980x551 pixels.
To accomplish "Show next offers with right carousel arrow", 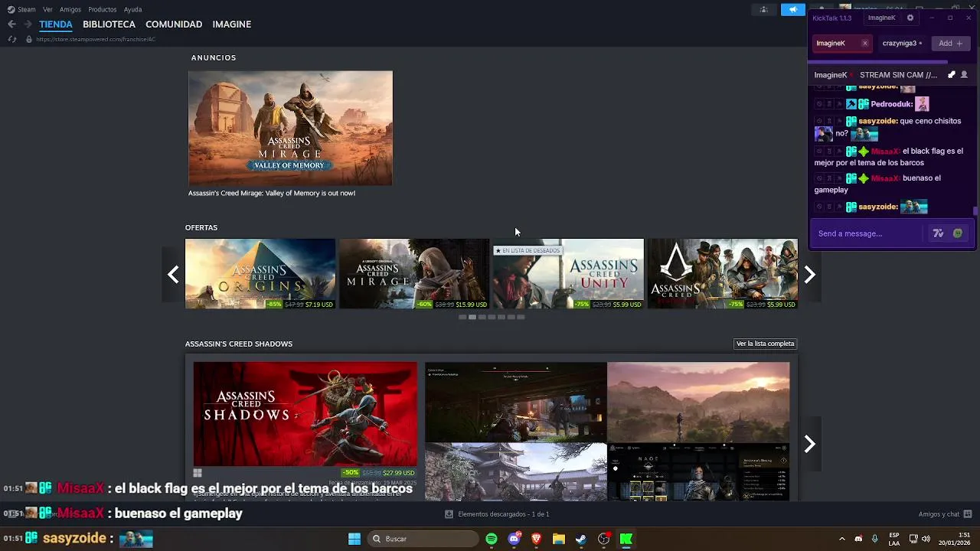I will tap(810, 274).
